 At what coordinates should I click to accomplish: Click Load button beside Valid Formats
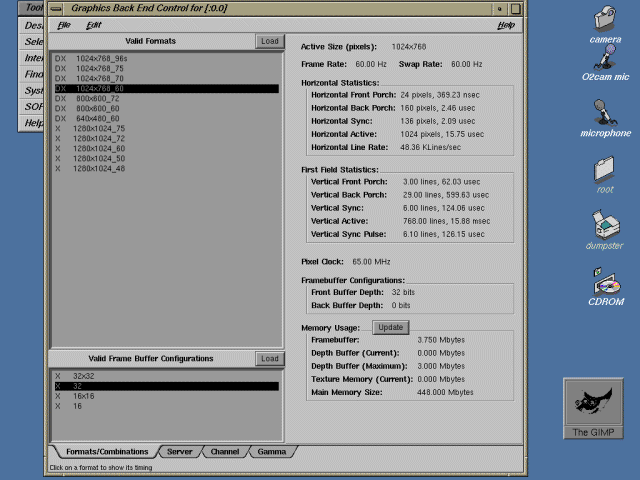point(268,41)
